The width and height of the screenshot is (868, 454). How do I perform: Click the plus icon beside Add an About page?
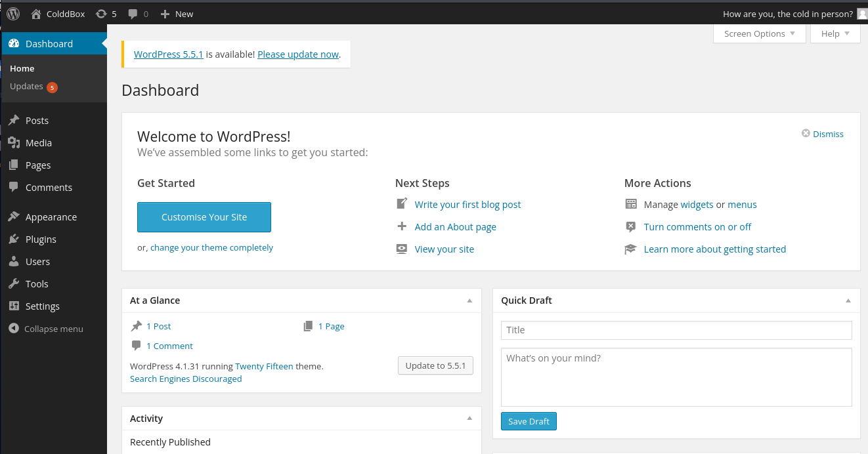pyautogui.click(x=402, y=226)
